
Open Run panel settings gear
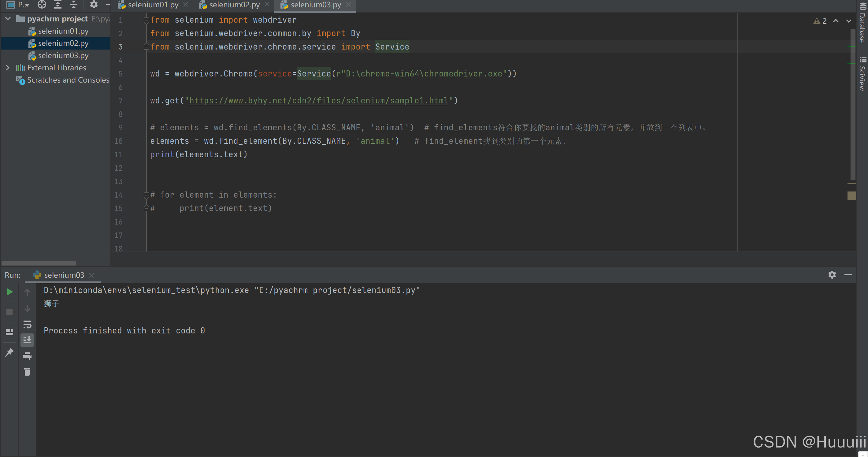click(832, 275)
